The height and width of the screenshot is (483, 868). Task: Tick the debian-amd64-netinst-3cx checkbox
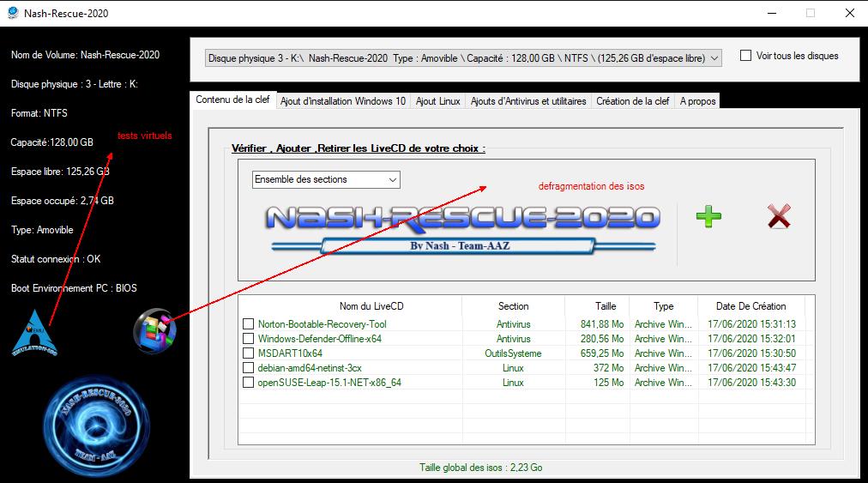pos(249,368)
